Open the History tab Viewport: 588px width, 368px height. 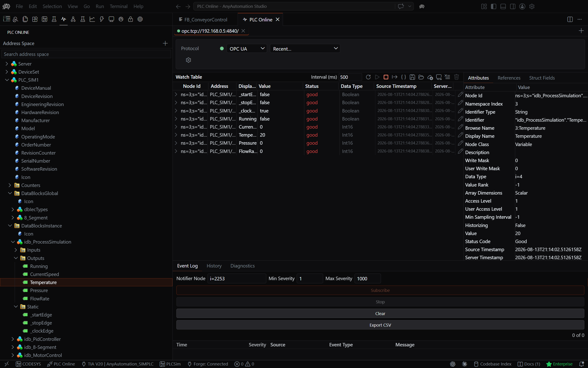click(214, 266)
